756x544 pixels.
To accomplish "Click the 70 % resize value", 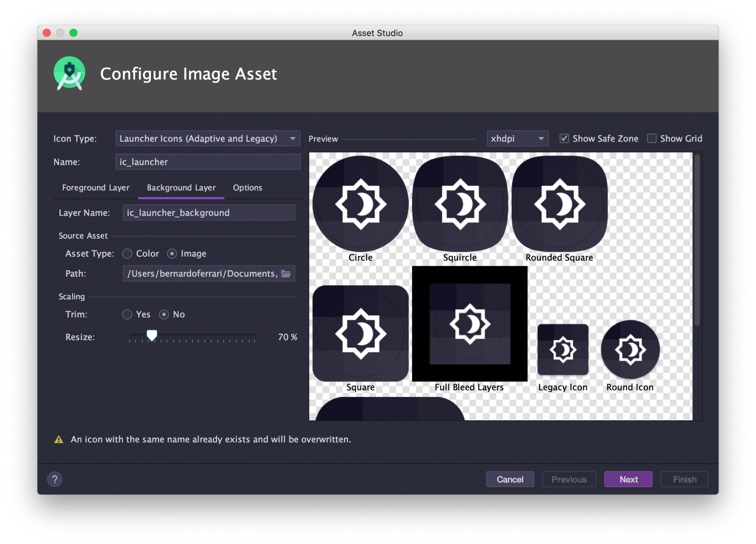I will pyautogui.click(x=288, y=337).
